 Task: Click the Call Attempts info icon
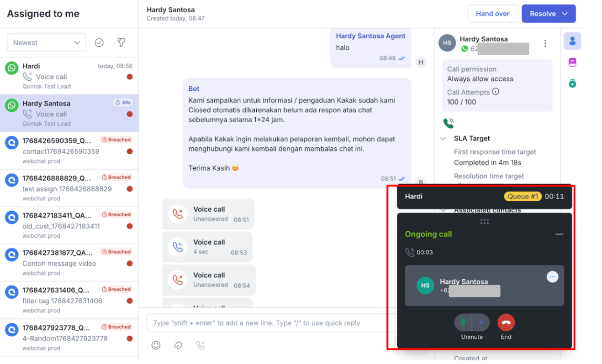click(x=496, y=92)
